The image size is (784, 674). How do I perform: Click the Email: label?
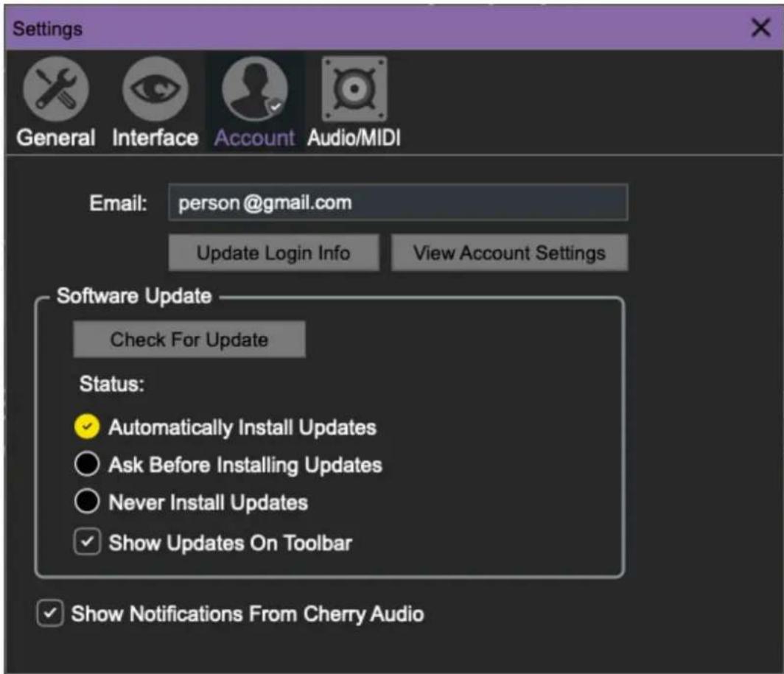click(118, 203)
